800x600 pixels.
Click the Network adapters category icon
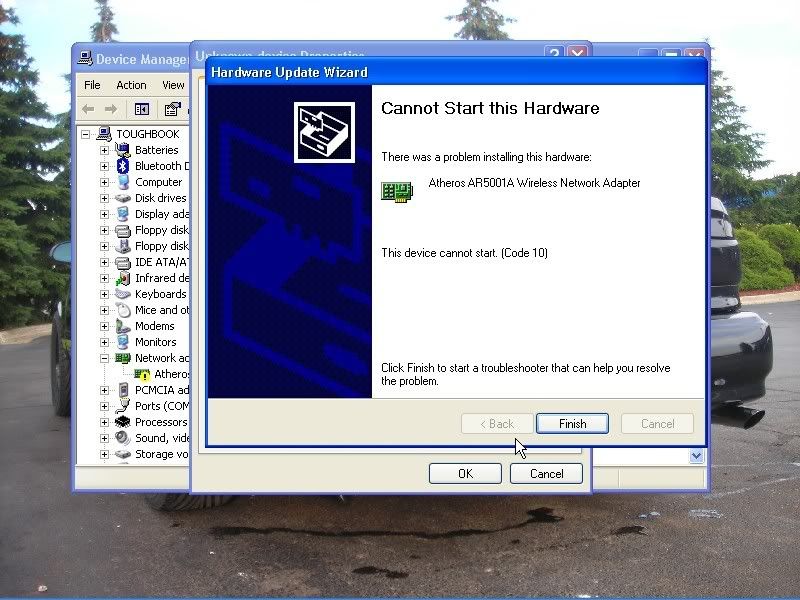(x=122, y=358)
